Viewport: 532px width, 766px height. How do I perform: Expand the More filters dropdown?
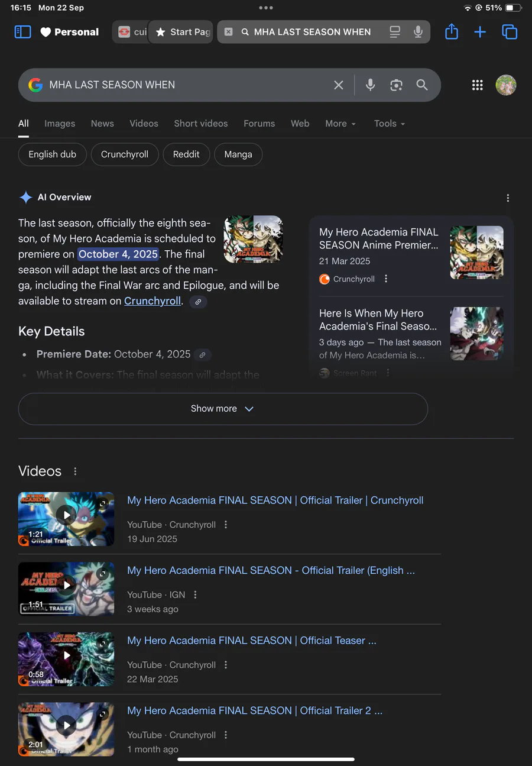[x=340, y=124]
